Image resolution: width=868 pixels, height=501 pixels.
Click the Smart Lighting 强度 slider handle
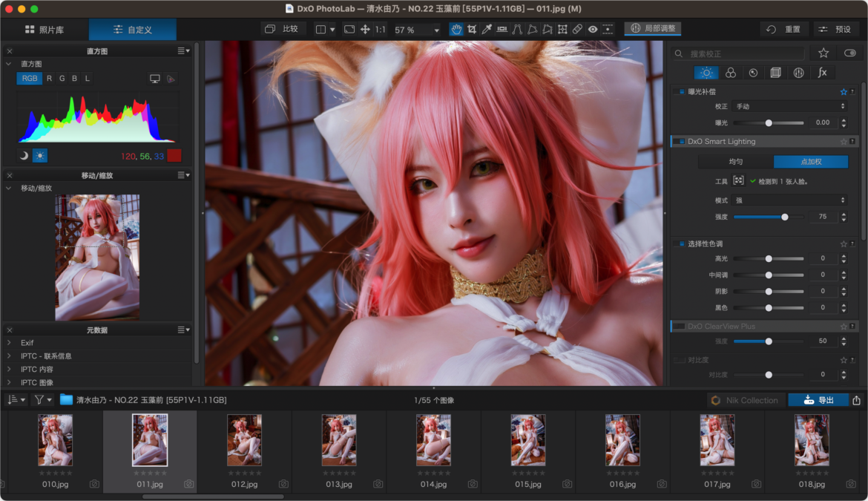point(784,217)
